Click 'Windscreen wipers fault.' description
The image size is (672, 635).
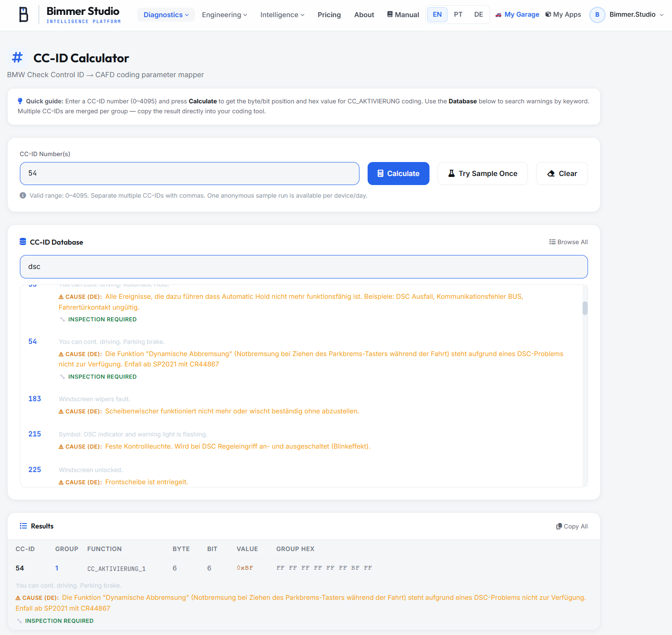(x=94, y=399)
